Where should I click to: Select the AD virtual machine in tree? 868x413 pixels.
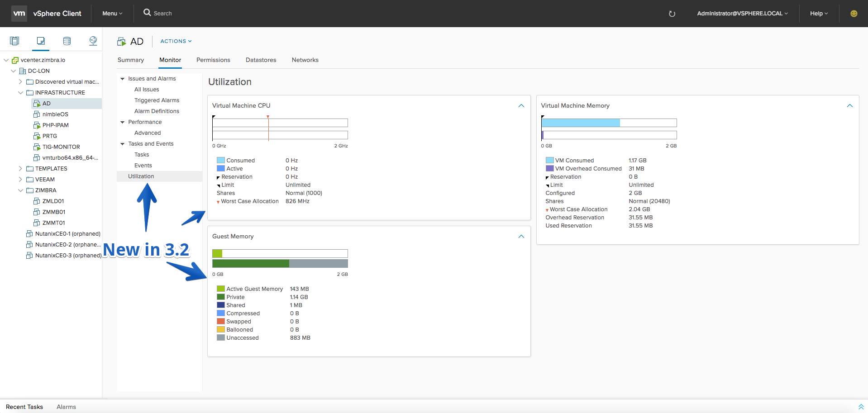(x=67, y=104)
